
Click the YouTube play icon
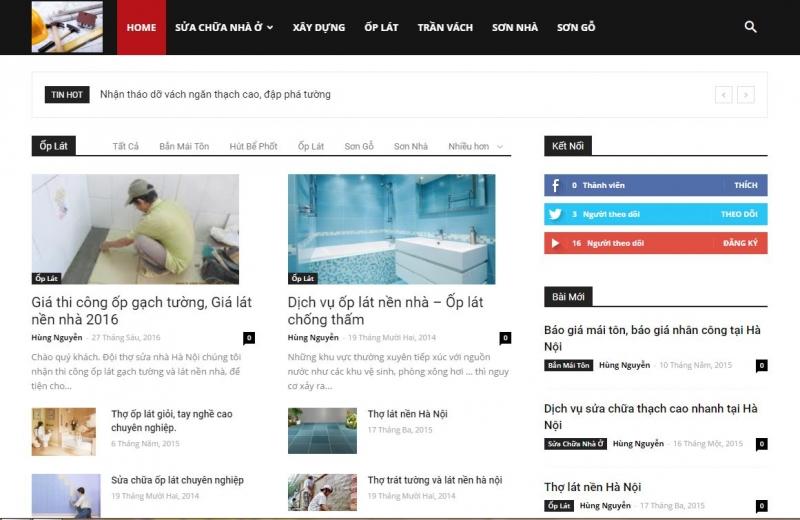coord(555,243)
